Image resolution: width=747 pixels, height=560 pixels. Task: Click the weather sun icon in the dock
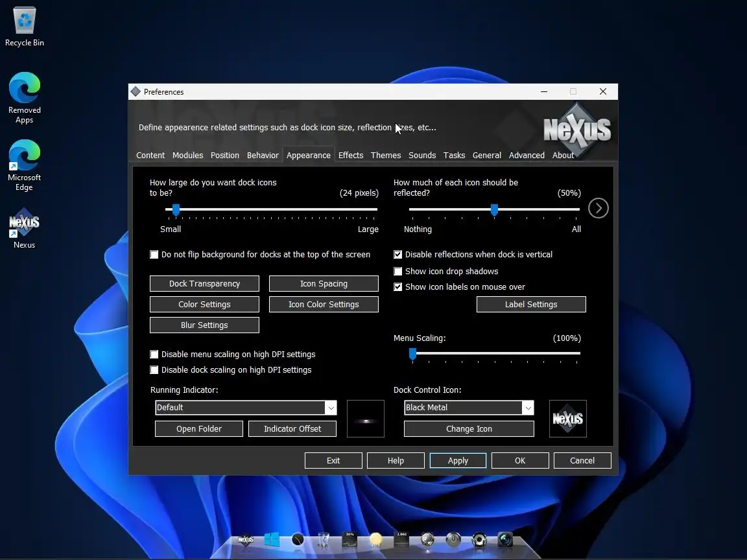pyautogui.click(x=376, y=539)
